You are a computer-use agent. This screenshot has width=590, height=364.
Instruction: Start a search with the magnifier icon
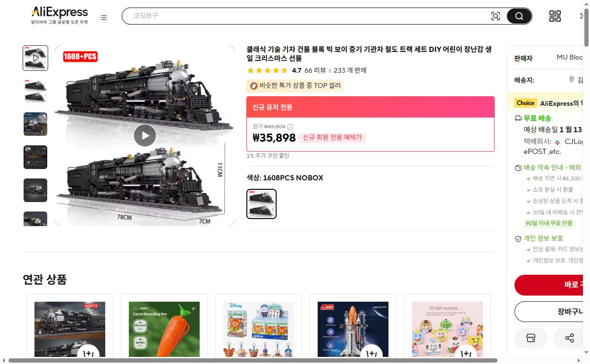tap(519, 16)
